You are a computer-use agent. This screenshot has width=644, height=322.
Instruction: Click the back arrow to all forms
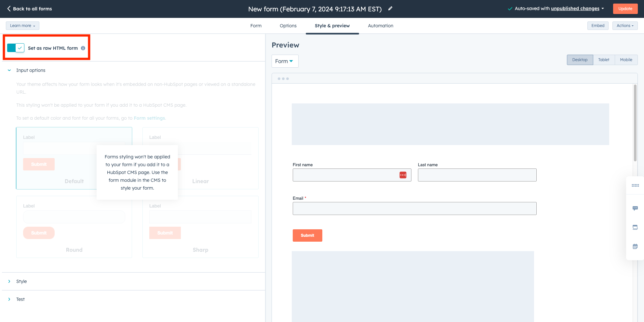[x=9, y=9]
